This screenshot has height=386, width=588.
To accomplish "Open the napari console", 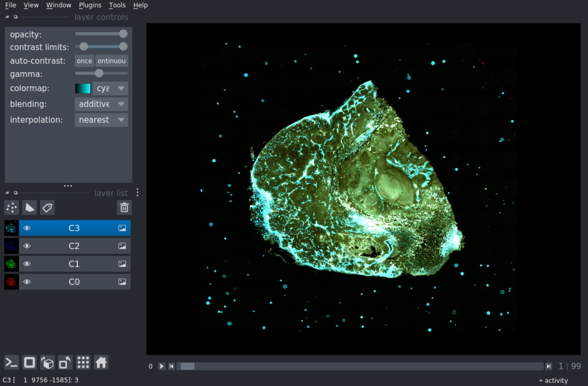I will [11, 363].
